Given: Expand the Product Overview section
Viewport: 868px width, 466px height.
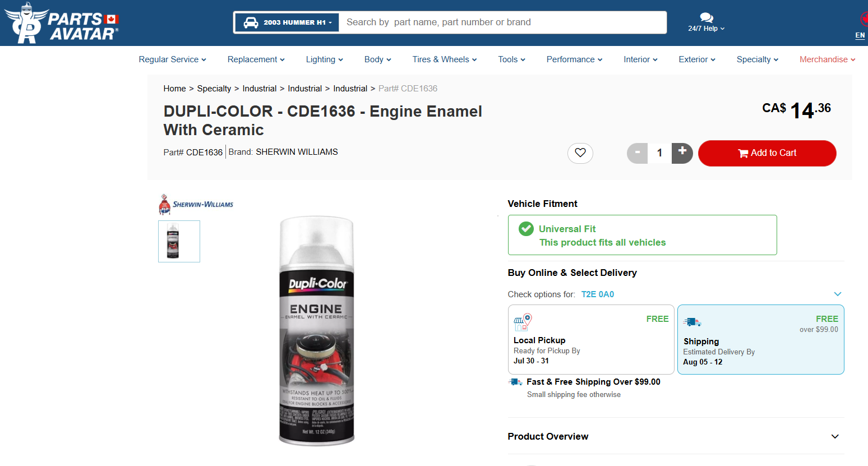Looking at the screenshot, I should (x=835, y=436).
